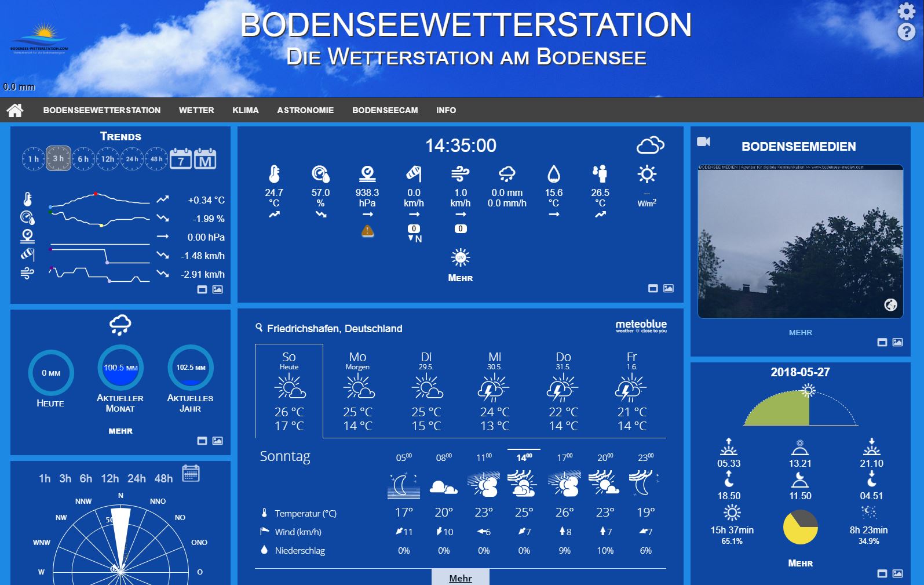Image resolution: width=924 pixels, height=585 pixels.
Task: Click MEHR in the rainfall panel
Action: coord(120,431)
